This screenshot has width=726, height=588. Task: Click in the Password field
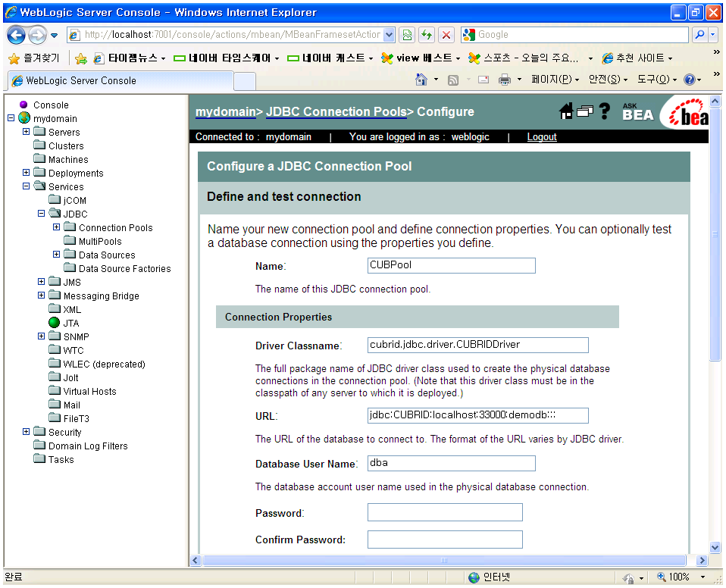(445, 512)
